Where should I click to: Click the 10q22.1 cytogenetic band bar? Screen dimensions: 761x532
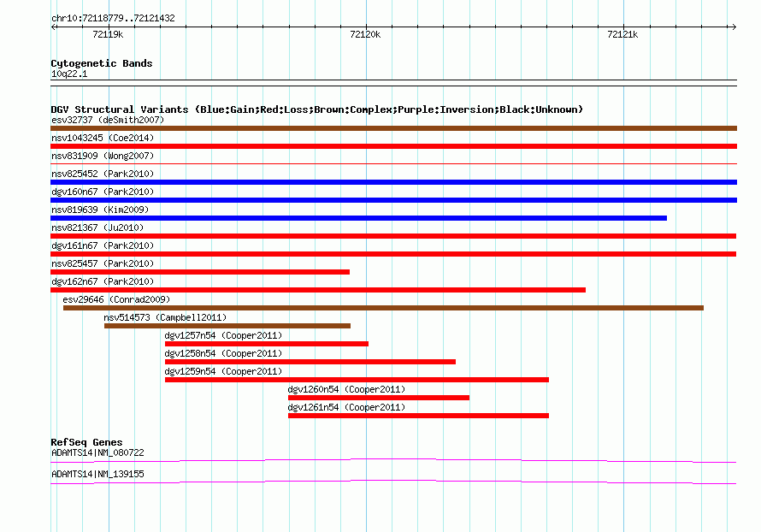coord(393,83)
